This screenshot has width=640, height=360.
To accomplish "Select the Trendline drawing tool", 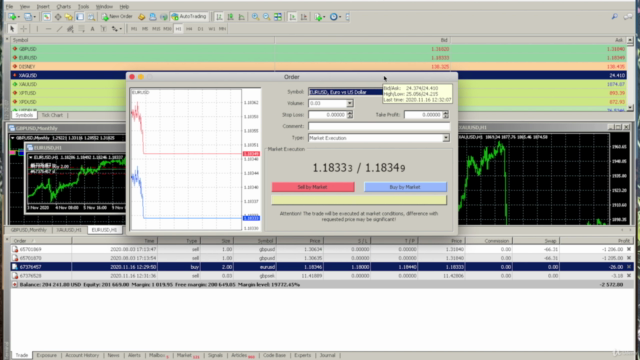I will 60,29.
